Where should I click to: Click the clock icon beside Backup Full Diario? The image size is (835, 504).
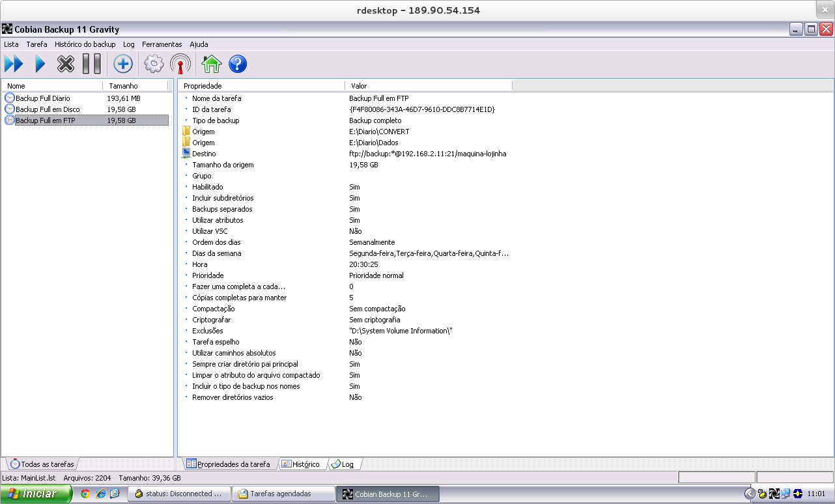click(x=9, y=98)
